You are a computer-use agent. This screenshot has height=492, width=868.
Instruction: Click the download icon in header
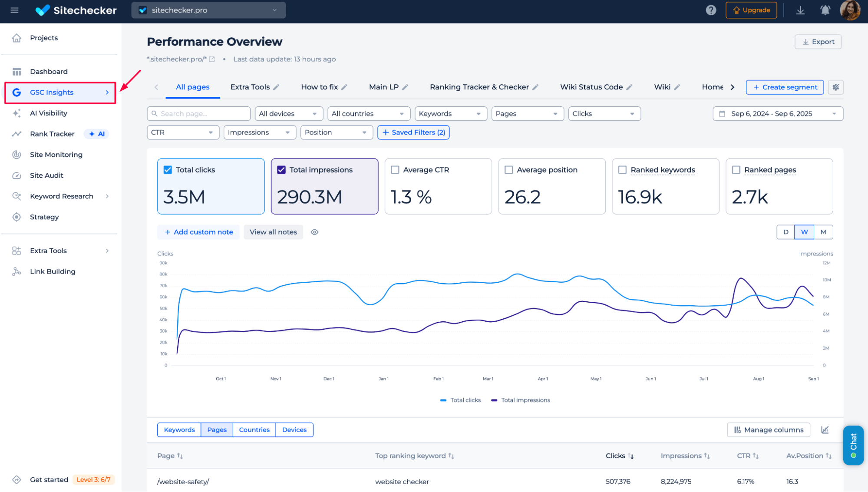tap(800, 10)
